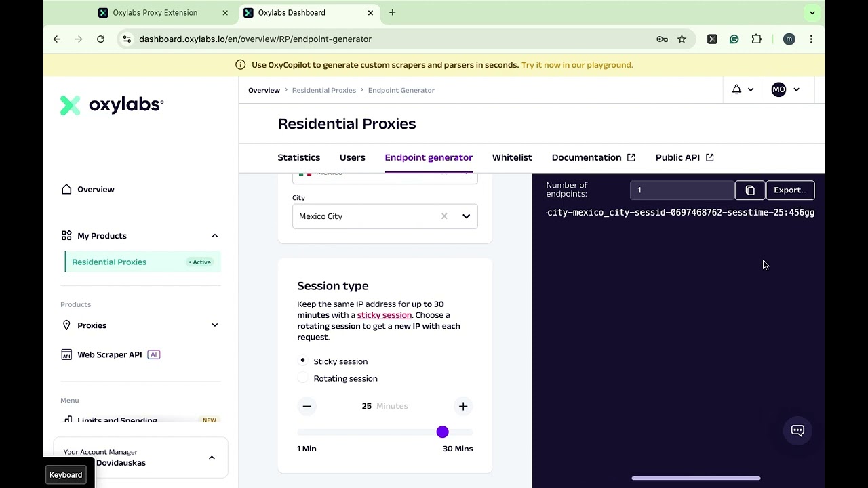Open Residential Proxies in sidebar
This screenshot has width=868, height=488.
coord(143,262)
